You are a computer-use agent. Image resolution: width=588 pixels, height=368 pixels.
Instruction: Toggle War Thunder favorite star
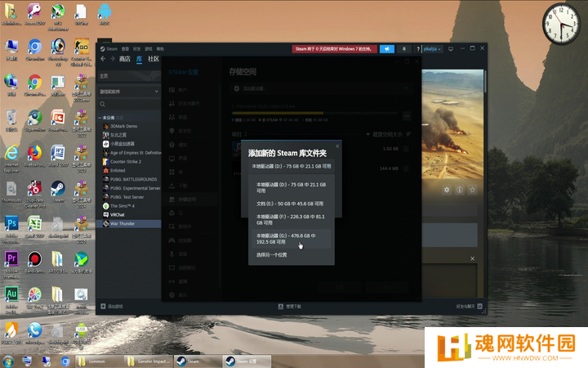[473, 190]
